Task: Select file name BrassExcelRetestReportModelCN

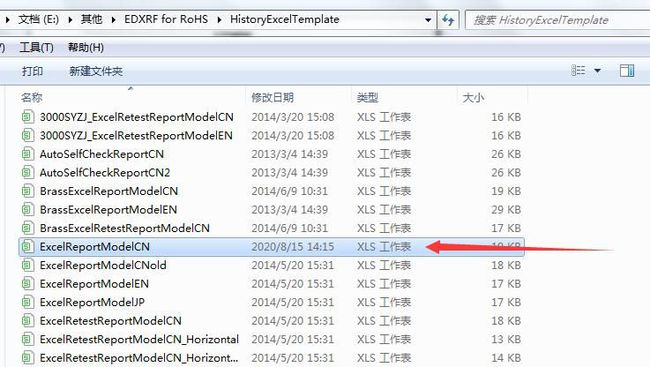Action: pos(125,228)
